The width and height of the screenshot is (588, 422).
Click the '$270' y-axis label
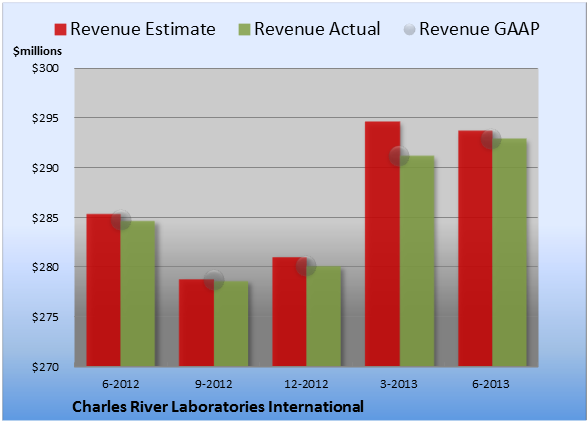pos(45,367)
